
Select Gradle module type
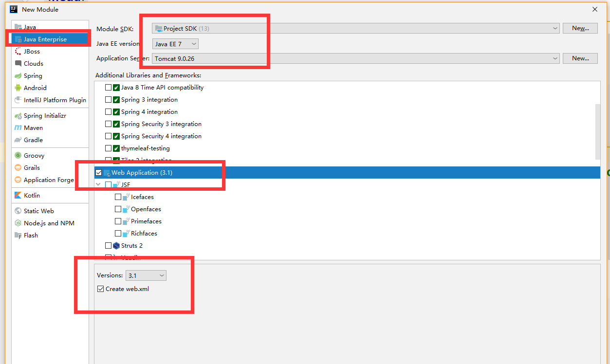click(x=50, y=140)
